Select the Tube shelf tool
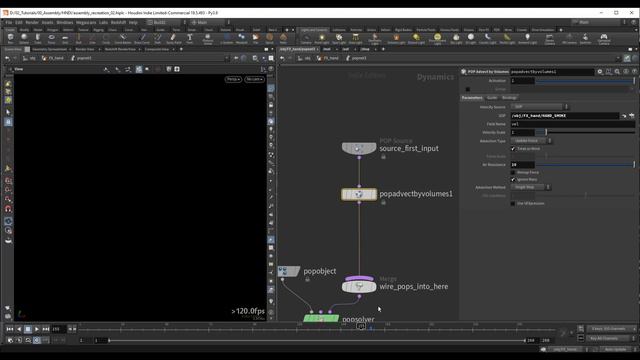This screenshot has width=640, height=360. pos(38,38)
